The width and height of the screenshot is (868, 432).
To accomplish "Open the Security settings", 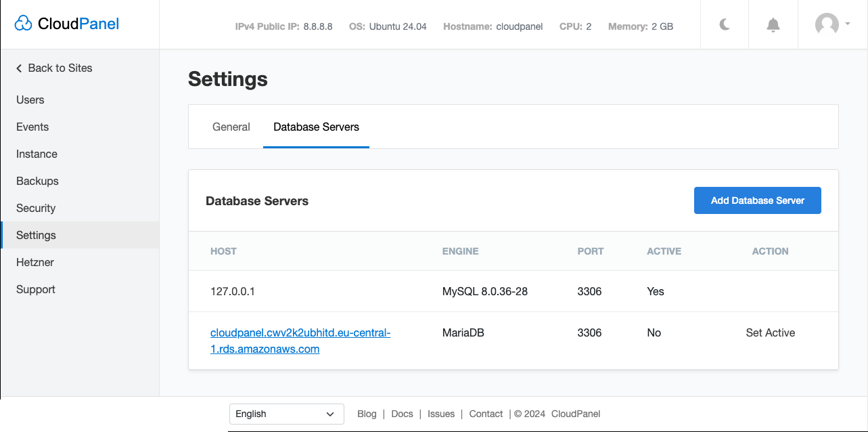I will click(x=36, y=208).
